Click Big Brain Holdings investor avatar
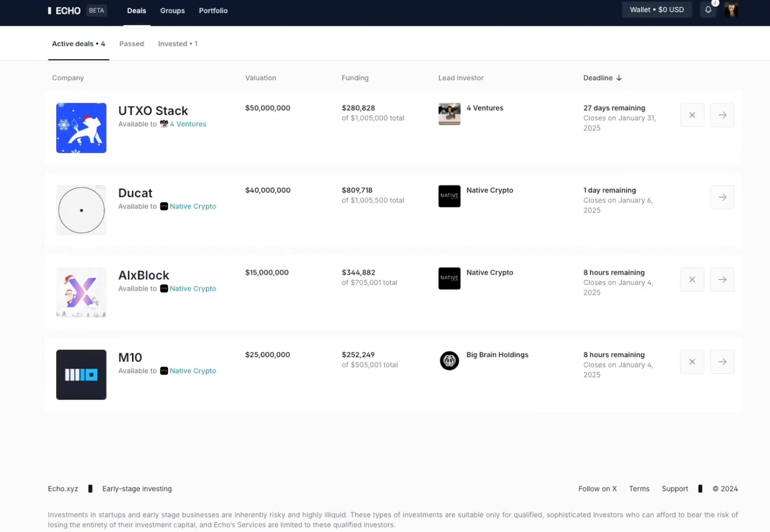Viewport: 770px width, 532px height. click(x=450, y=361)
